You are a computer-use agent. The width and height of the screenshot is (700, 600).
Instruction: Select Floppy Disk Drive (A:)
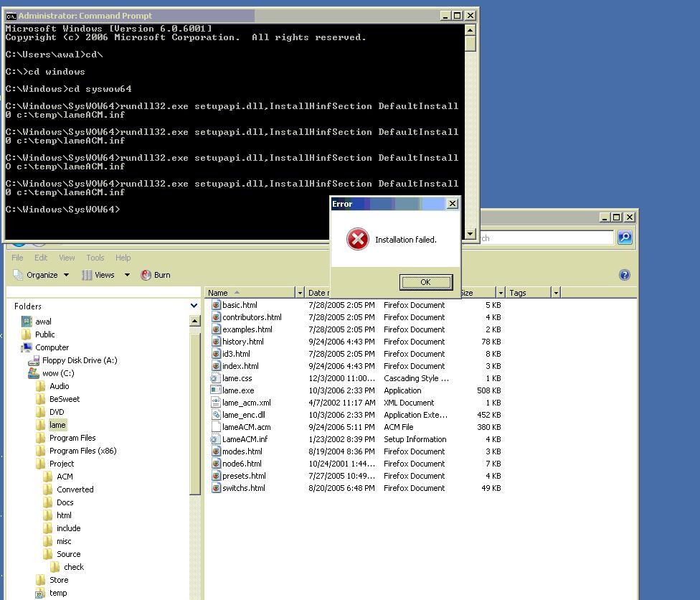pyautogui.click(x=80, y=360)
